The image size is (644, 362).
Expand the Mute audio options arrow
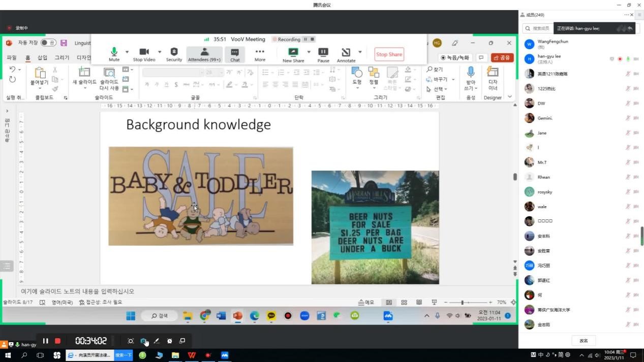127,52
